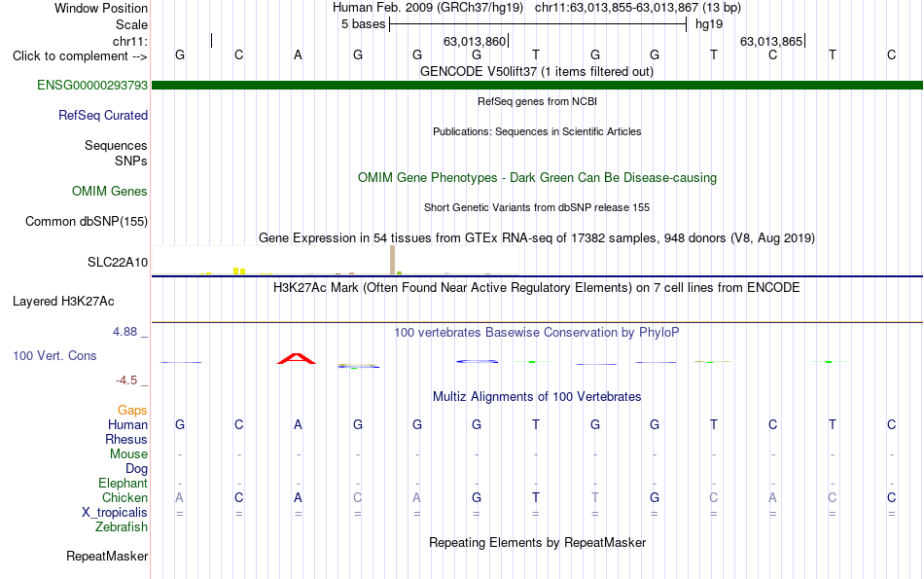
Task: Click 'Short Genetic Variants from dbSNP release 155'
Action: [537, 207]
